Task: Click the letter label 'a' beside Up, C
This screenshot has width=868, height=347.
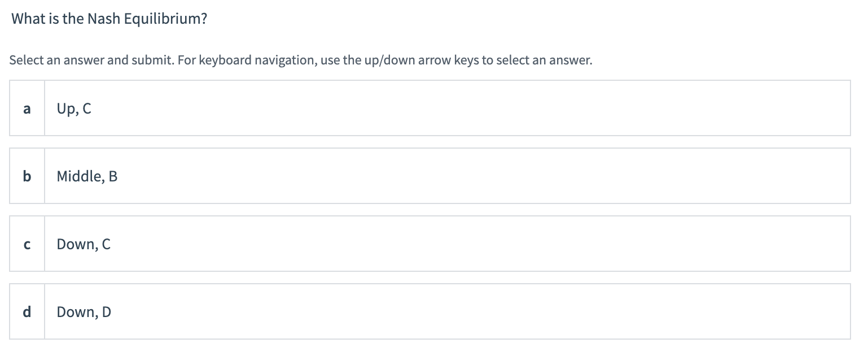Action: (x=27, y=109)
